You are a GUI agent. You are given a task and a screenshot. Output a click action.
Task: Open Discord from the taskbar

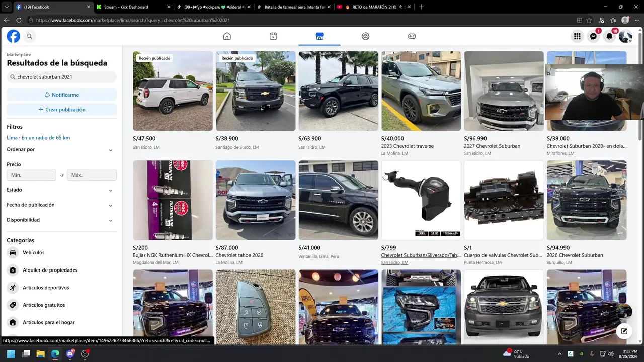click(70, 354)
